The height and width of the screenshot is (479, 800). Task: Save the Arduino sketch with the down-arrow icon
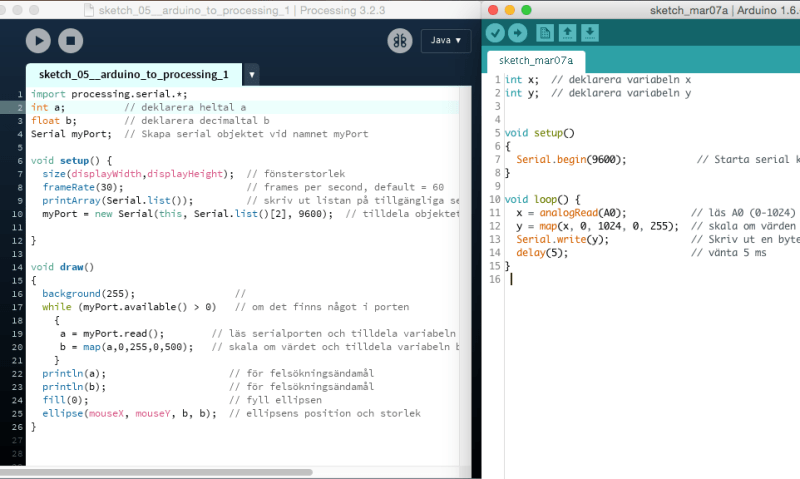590,33
